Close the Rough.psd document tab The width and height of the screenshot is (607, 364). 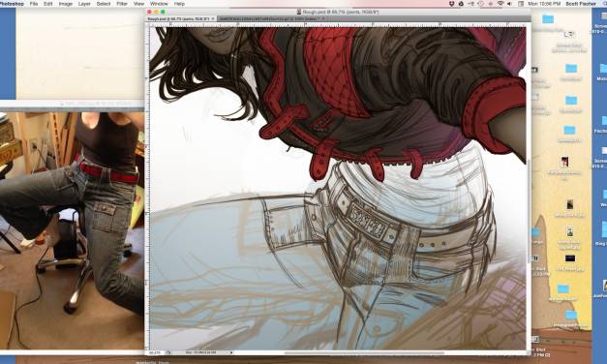(213, 18)
